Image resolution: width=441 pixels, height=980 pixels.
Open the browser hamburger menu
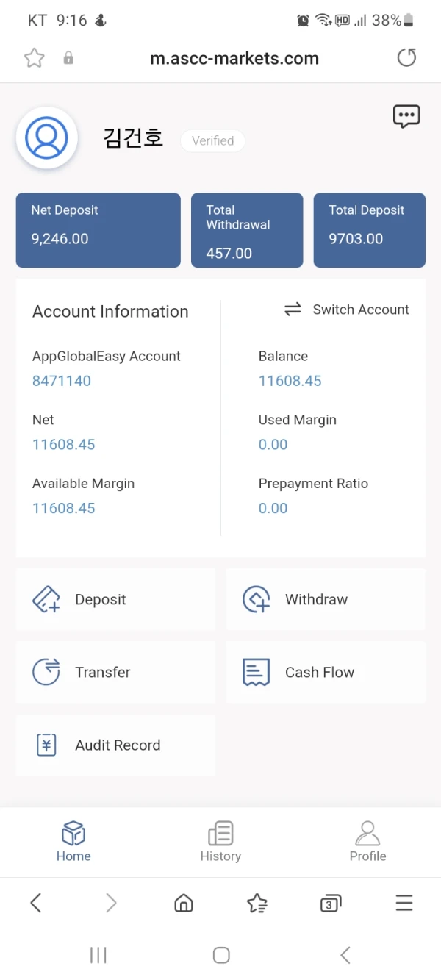(x=404, y=903)
